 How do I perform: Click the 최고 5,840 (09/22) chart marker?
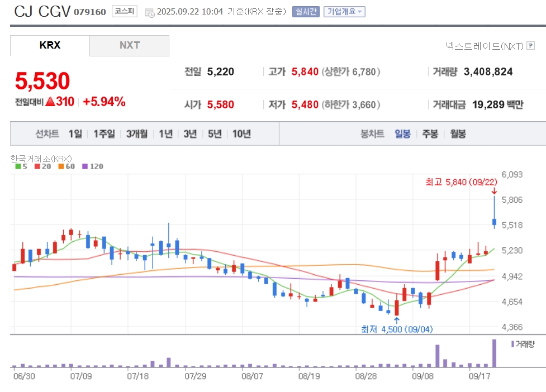coord(462,182)
